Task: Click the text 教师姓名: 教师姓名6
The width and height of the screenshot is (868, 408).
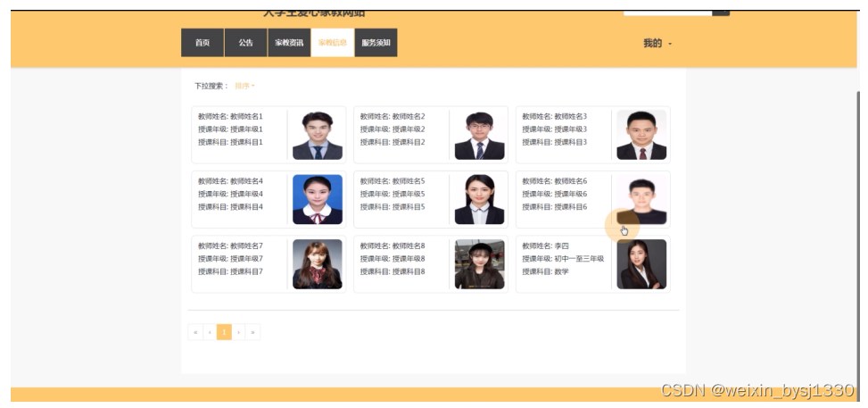Action: coord(555,181)
